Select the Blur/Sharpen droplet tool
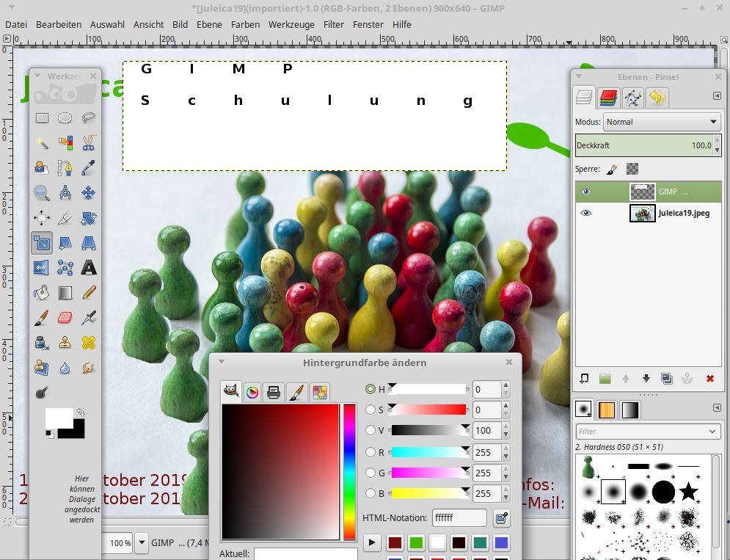The image size is (730, 560). (65, 368)
